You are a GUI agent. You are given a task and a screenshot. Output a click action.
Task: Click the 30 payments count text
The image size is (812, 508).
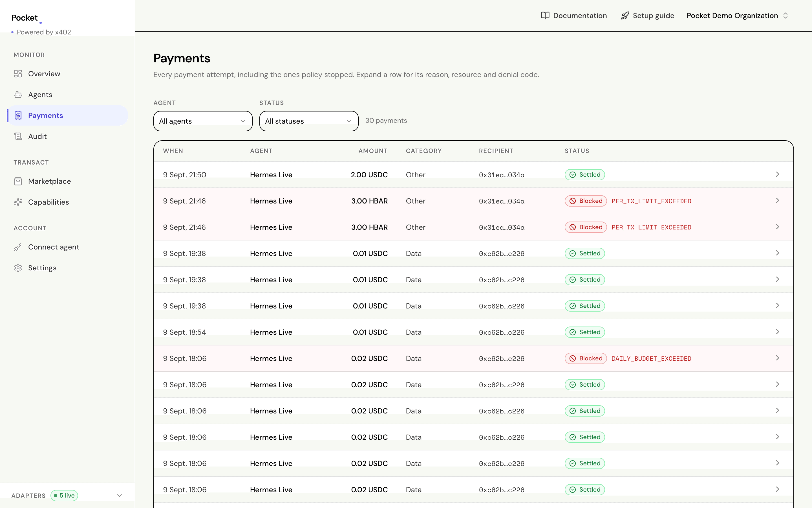(386, 121)
